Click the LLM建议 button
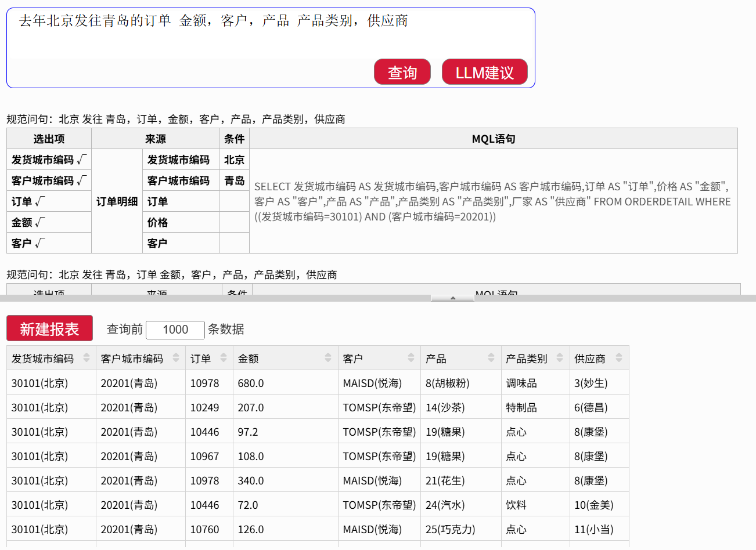 pos(484,73)
